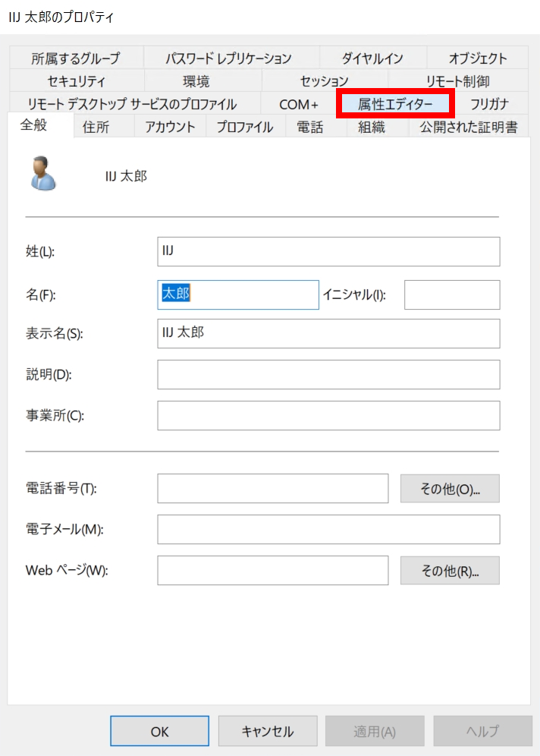This screenshot has width=540, height=756.
Task: Open the 属性エディター tab
Action: coord(395,104)
